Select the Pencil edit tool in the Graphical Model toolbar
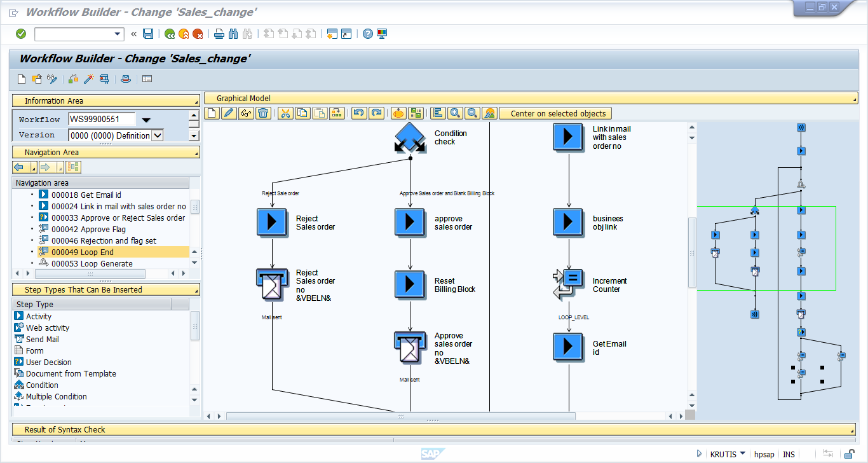The width and height of the screenshot is (868, 463). click(229, 113)
